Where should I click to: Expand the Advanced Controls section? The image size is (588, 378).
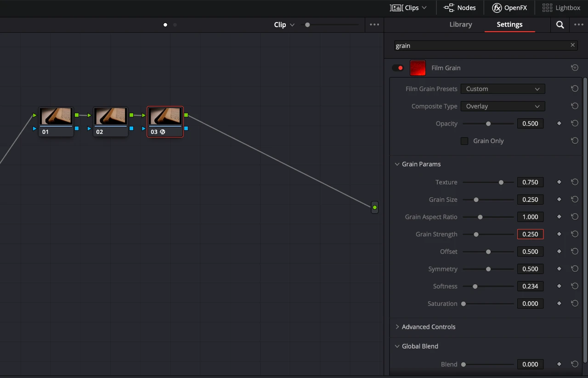pos(425,326)
